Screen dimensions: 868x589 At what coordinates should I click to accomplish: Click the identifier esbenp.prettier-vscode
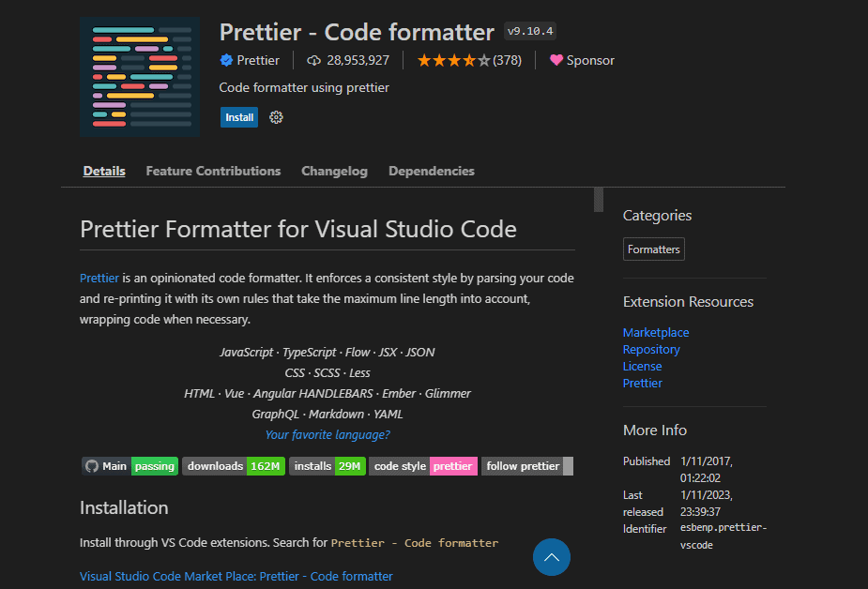click(723, 536)
